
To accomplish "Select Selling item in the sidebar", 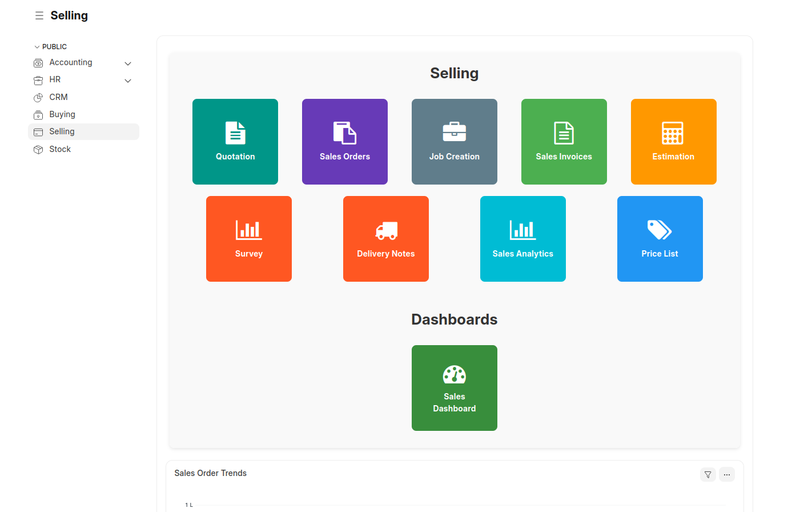I will tap(62, 131).
